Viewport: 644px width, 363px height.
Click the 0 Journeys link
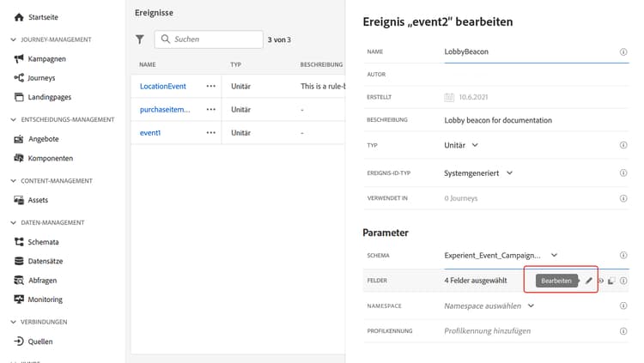pyautogui.click(x=461, y=198)
